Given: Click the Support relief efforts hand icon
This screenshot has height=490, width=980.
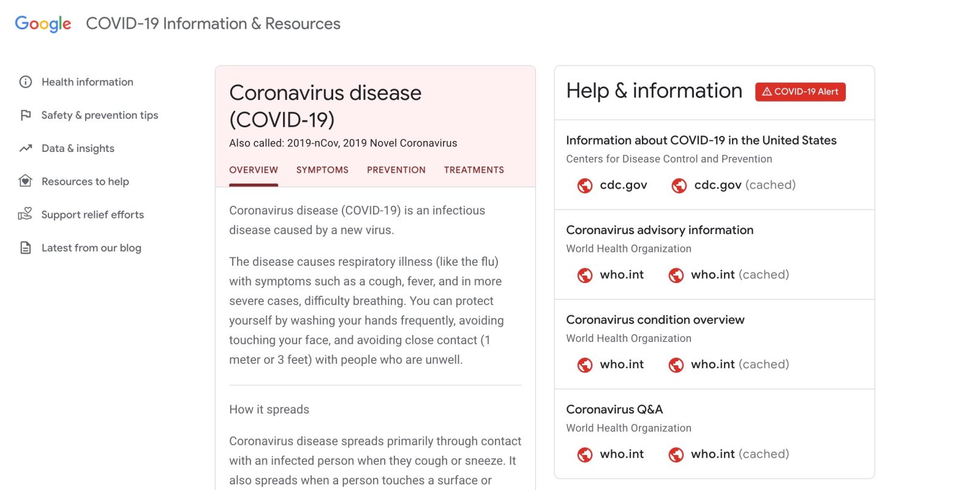Looking at the screenshot, I should click(26, 214).
